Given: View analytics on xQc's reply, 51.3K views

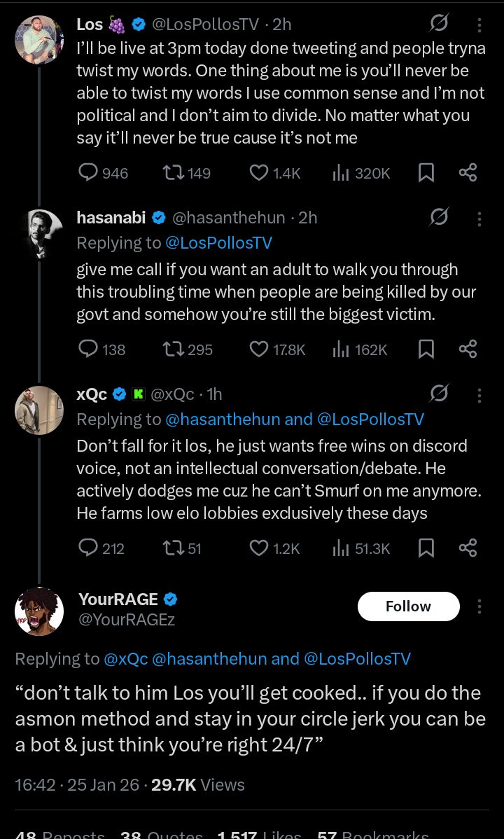Looking at the screenshot, I should [341, 548].
